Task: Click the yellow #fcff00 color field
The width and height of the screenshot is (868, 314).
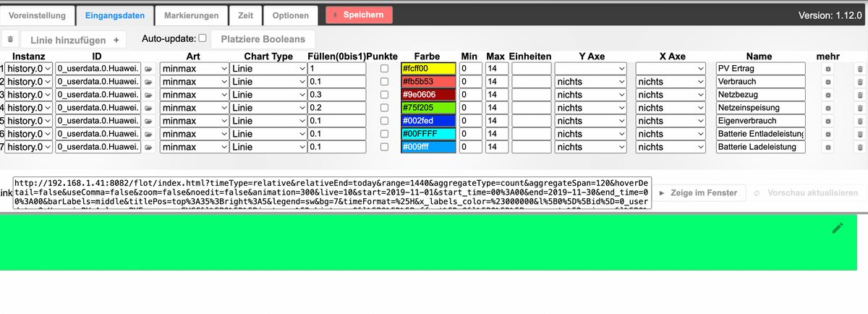Action: click(427, 69)
